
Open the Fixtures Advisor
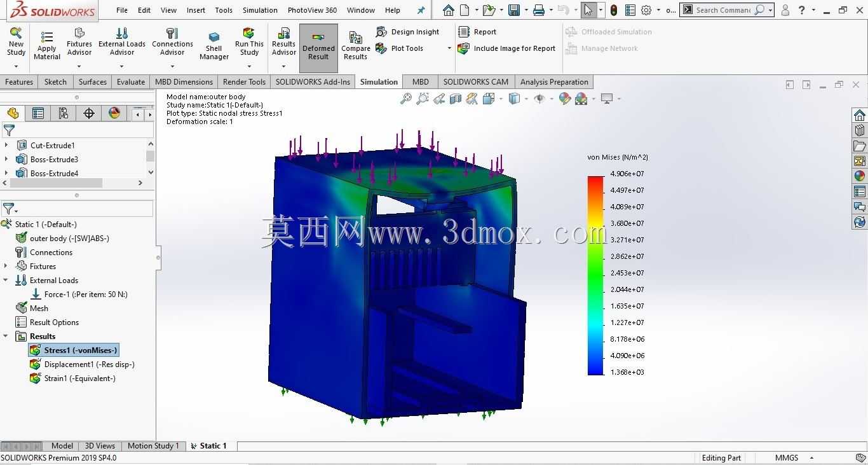click(x=79, y=43)
